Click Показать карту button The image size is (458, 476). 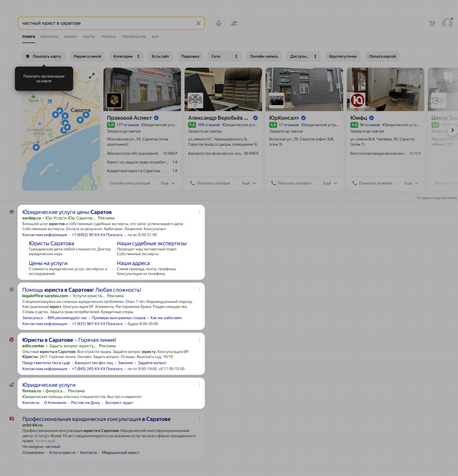(x=44, y=56)
